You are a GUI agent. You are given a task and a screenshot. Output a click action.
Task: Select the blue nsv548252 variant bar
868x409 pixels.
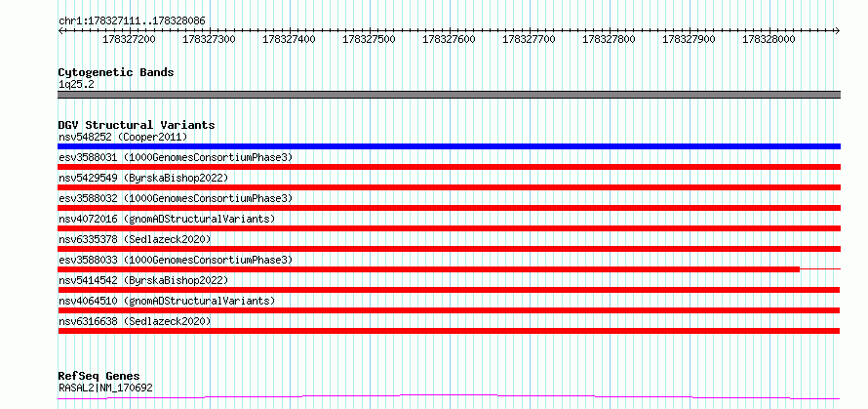point(450,146)
